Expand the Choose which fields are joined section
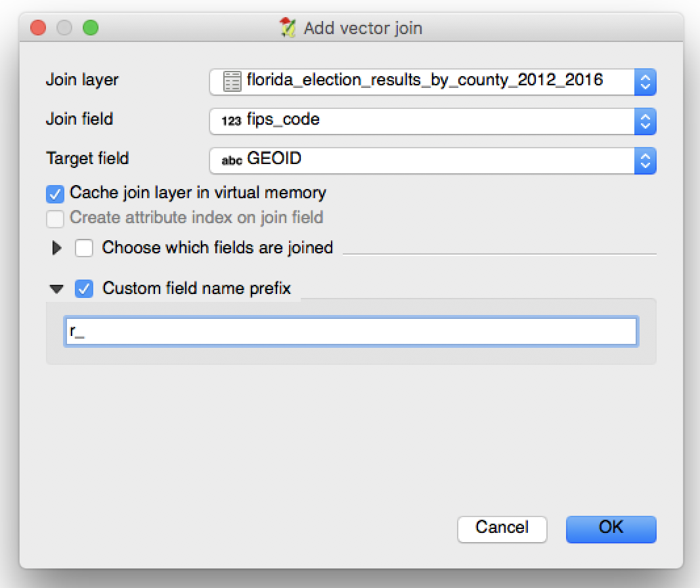700x588 pixels. click(x=56, y=247)
